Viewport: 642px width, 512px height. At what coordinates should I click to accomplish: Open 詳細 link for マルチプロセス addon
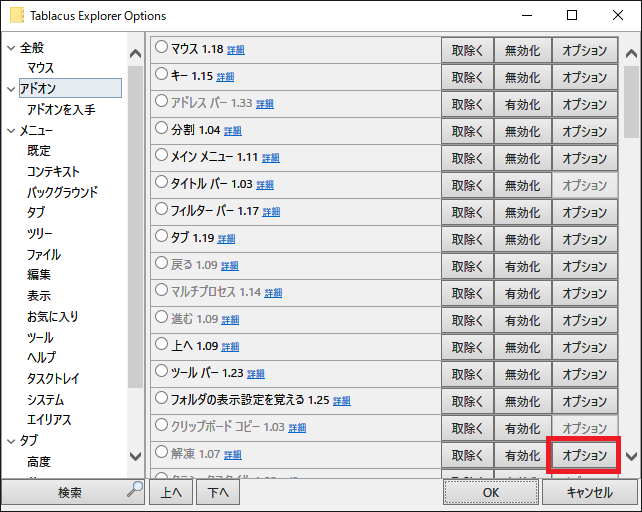point(273,293)
